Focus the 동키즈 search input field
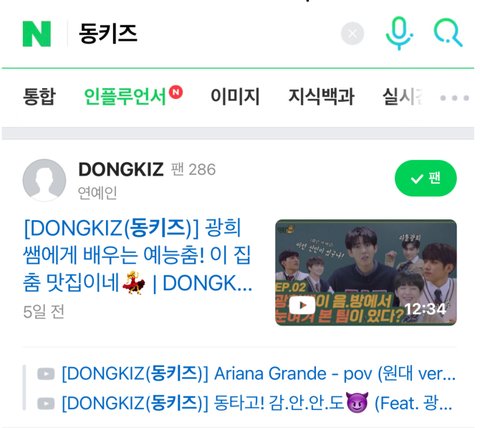The height and width of the screenshot is (428, 480). click(203, 34)
